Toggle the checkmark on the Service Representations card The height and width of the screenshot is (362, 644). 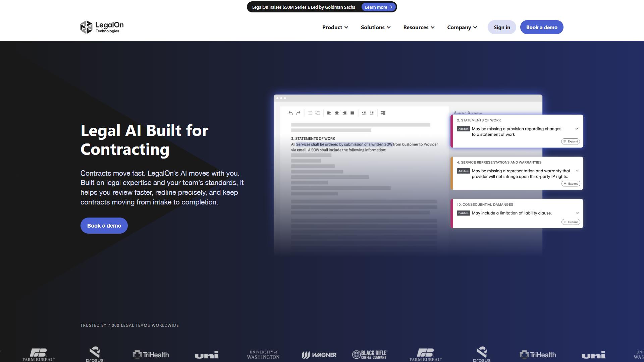coord(577,171)
